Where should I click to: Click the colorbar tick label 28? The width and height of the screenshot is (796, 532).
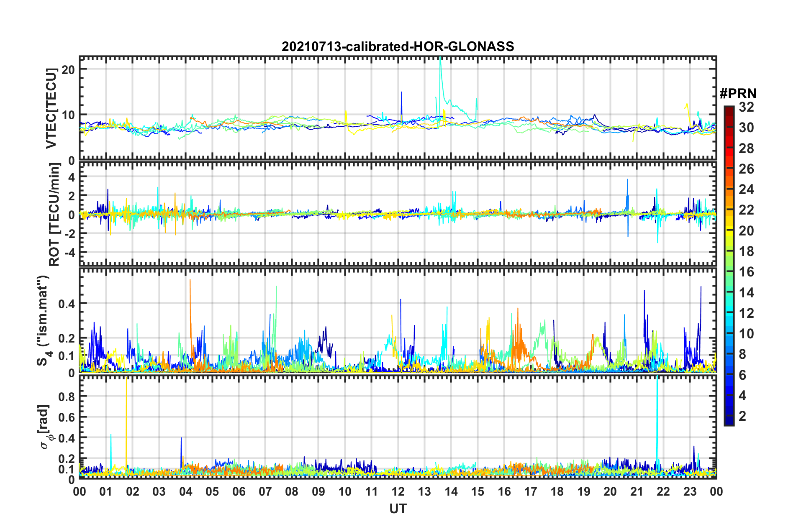tap(746, 148)
